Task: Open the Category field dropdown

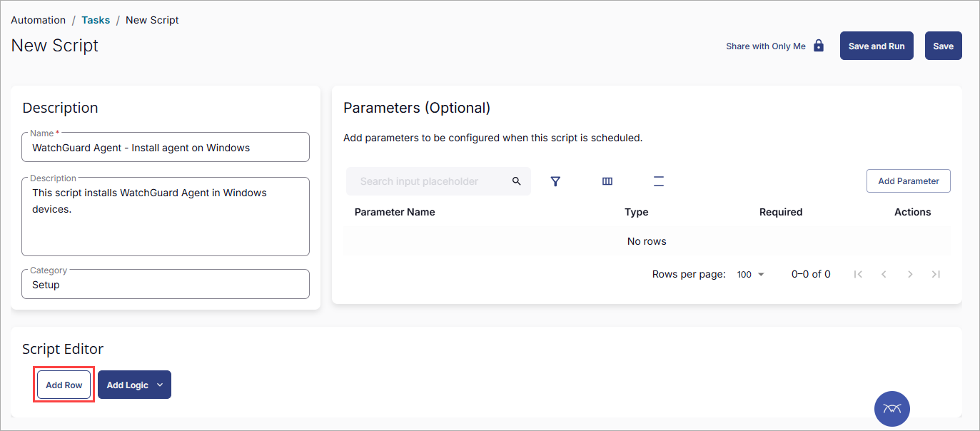Action: click(166, 284)
